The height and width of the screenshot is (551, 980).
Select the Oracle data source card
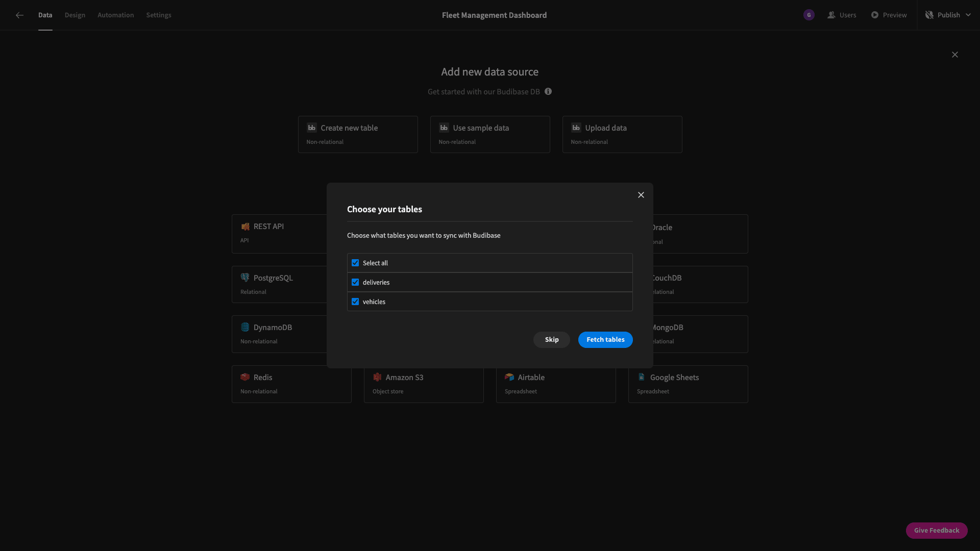point(700,234)
